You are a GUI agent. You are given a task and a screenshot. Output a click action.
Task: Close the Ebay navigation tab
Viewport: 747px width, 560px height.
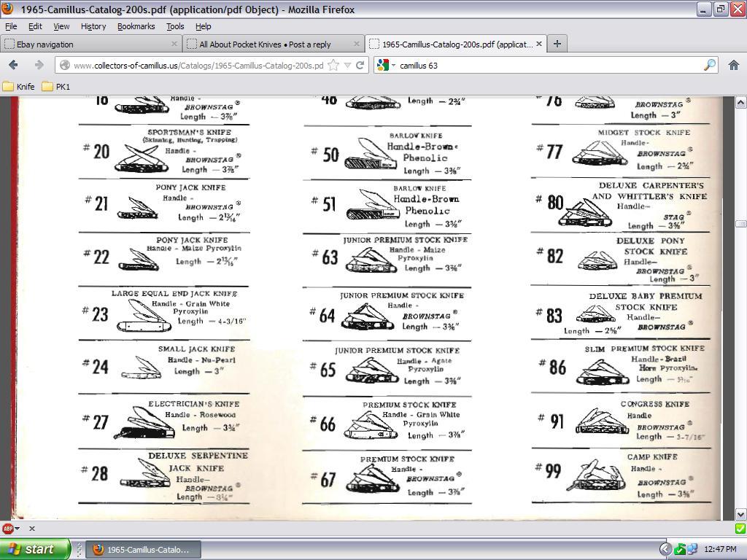[174, 44]
